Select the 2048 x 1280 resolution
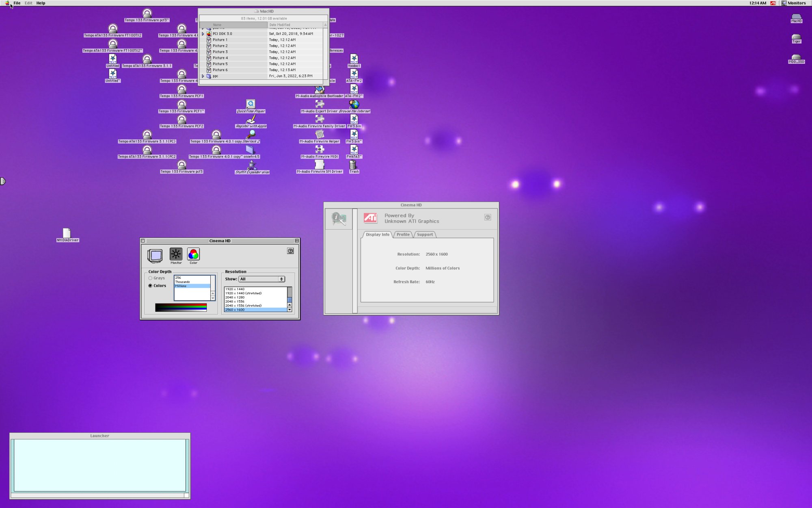Image resolution: width=812 pixels, height=508 pixels. coord(235,297)
